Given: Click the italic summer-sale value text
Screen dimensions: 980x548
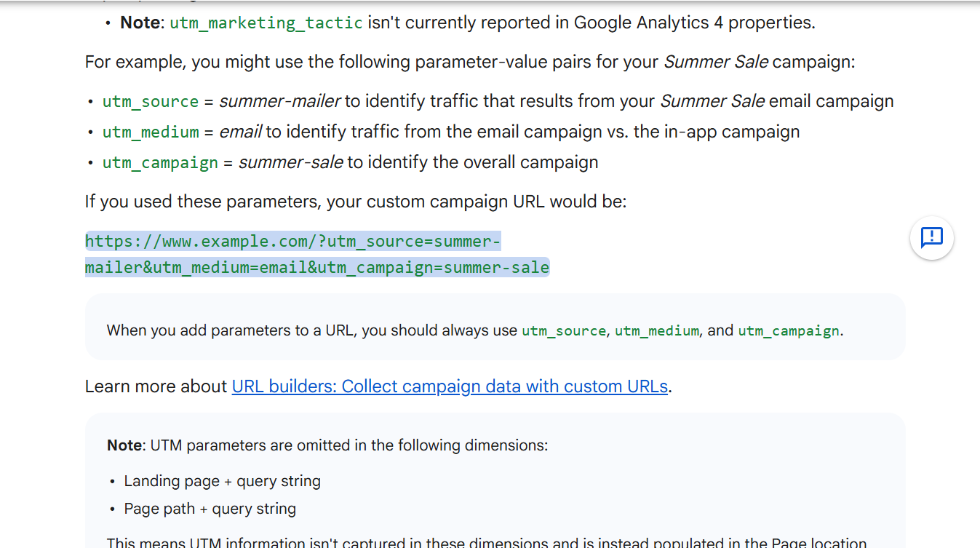Looking at the screenshot, I should (290, 162).
